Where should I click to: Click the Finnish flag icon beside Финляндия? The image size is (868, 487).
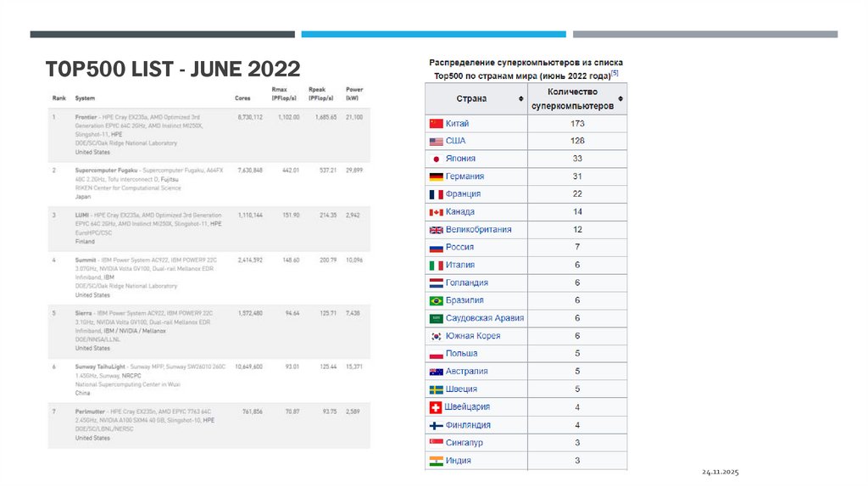[437, 426]
